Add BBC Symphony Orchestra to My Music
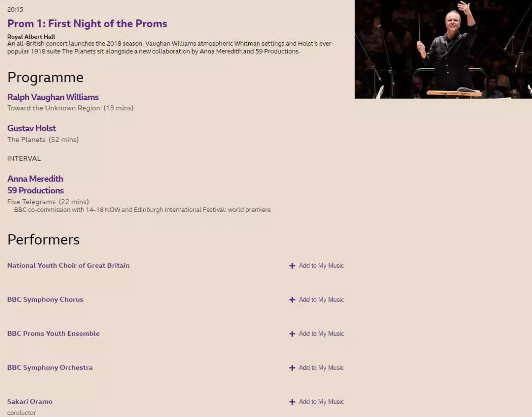The height and width of the screenshot is (417, 532). click(x=320, y=368)
